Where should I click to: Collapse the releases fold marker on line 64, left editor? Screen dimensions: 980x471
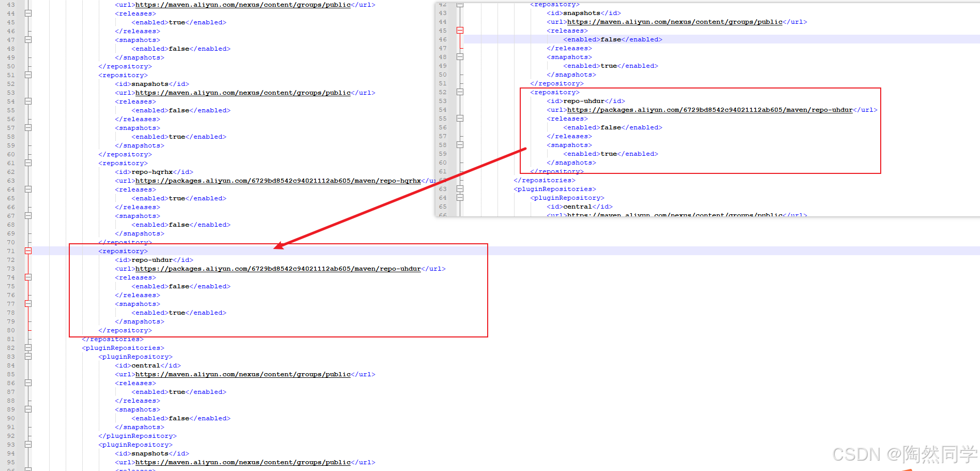(28, 189)
